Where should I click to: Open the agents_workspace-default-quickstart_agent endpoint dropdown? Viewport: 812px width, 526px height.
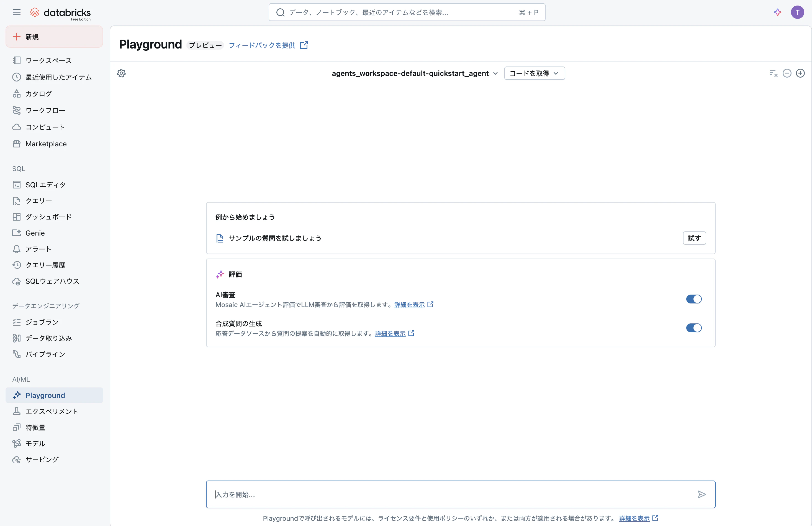click(415, 73)
